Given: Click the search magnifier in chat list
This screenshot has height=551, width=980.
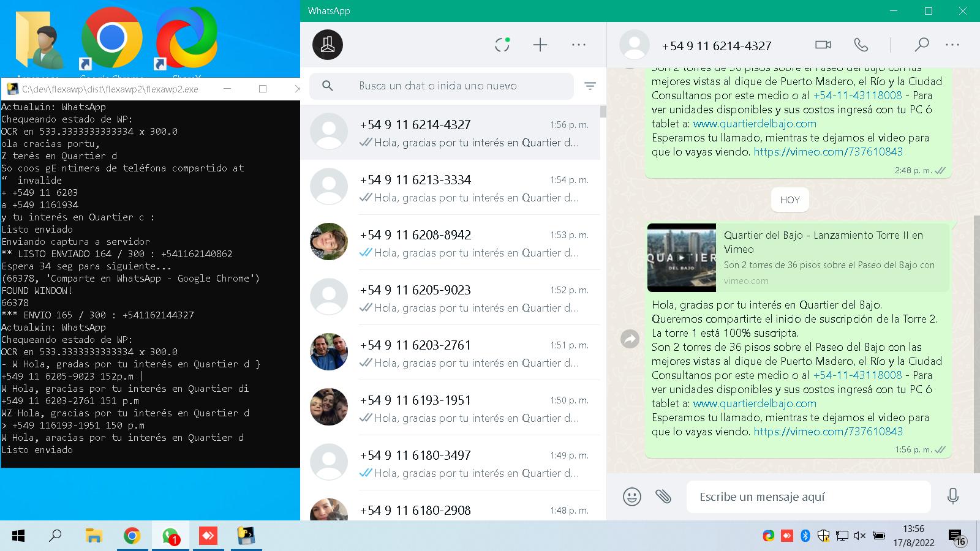Looking at the screenshot, I should point(328,86).
